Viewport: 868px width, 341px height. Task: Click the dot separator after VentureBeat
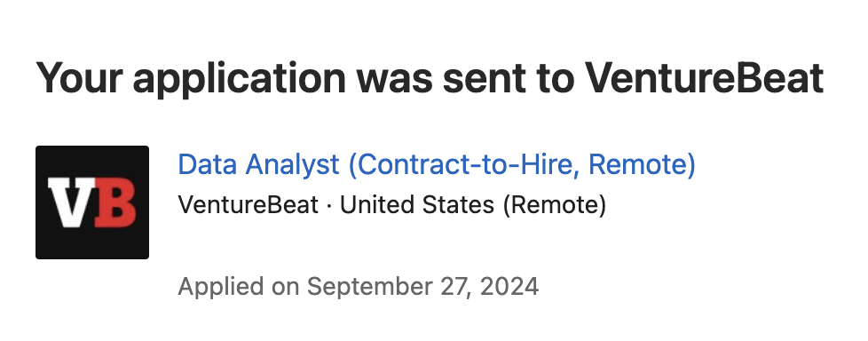[329, 206]
